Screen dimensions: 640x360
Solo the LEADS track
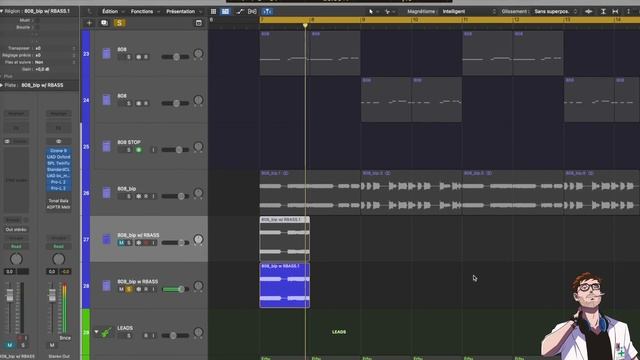click(x=129, y=336)
